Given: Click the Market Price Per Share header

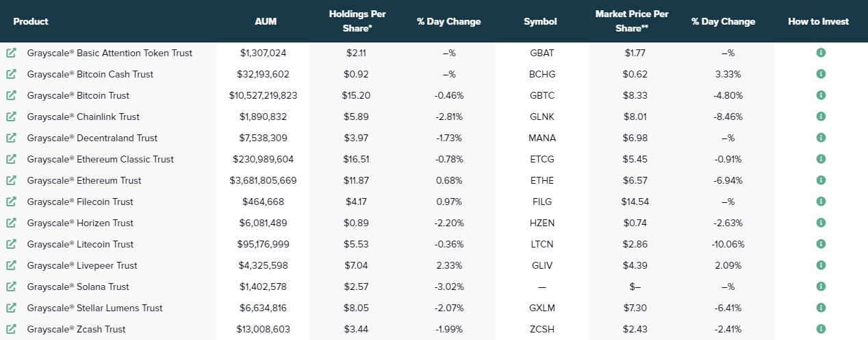Looking at the screenshot, I should tap(632, 21).
